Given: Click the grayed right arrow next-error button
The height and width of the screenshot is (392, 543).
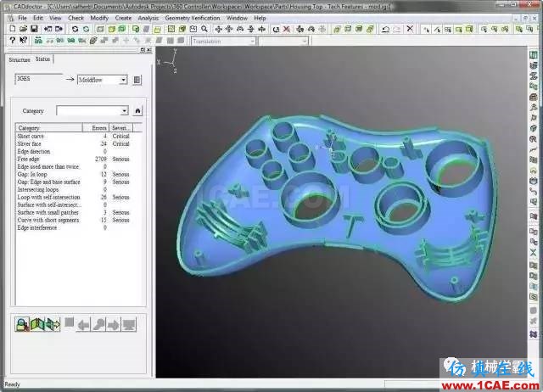Looking at the screenshot, I should pos(113,324).
